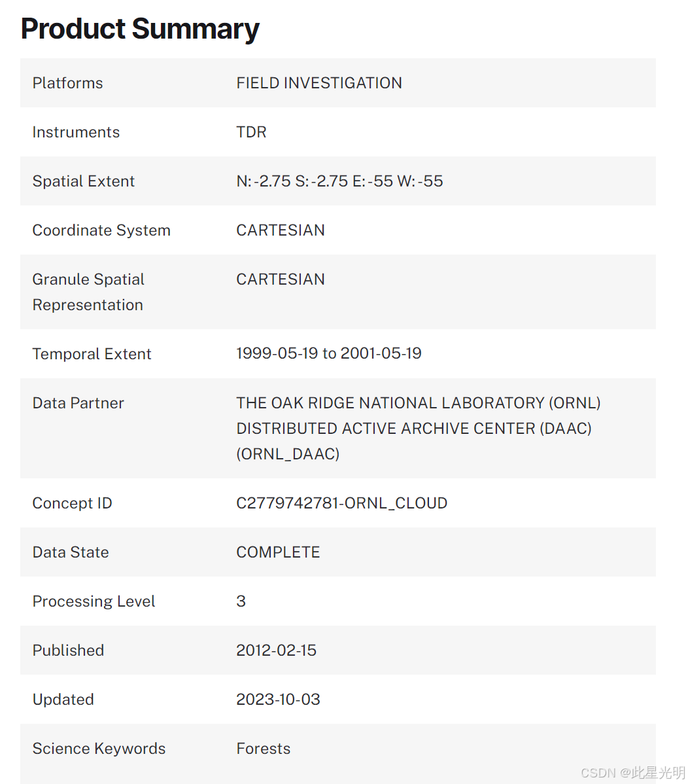The height and width of the screenshot is (784, 688).
Task: Select the Concept ID C2779742781-ORNL_CLOUD value
Action: (x=341, y=503)
